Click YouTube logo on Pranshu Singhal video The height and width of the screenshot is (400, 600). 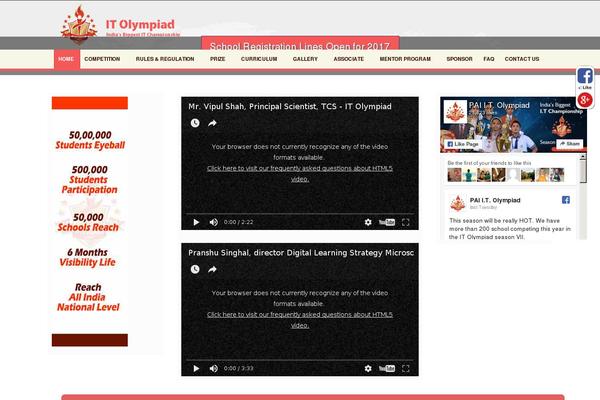pyautogui.click(x=386, y=368)
